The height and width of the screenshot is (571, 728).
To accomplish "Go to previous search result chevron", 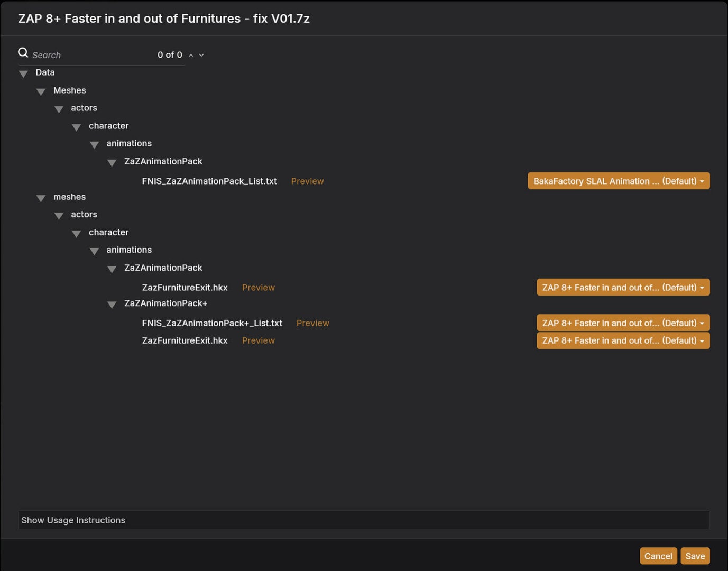I will pyautogui.click(x=191, y=55).
